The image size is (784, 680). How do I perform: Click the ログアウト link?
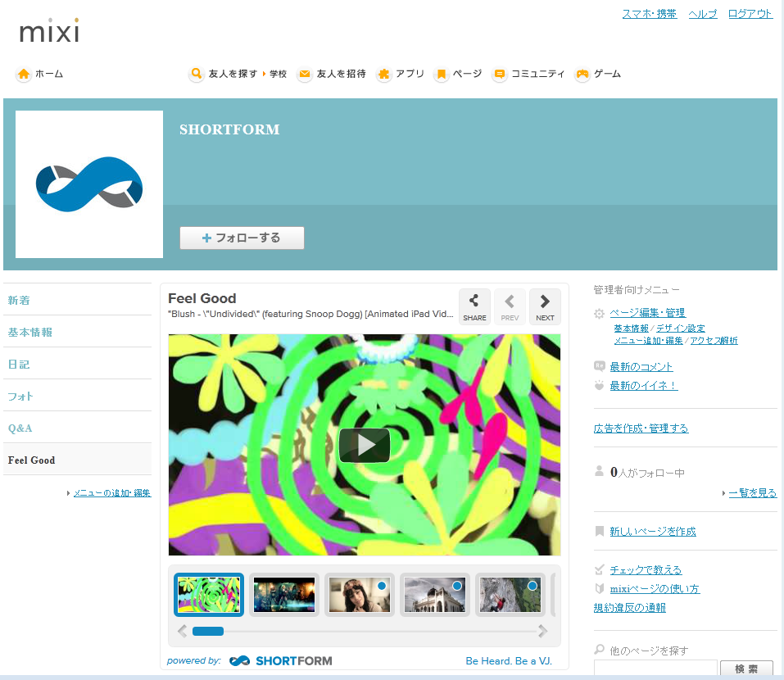(x=750, y=14)
